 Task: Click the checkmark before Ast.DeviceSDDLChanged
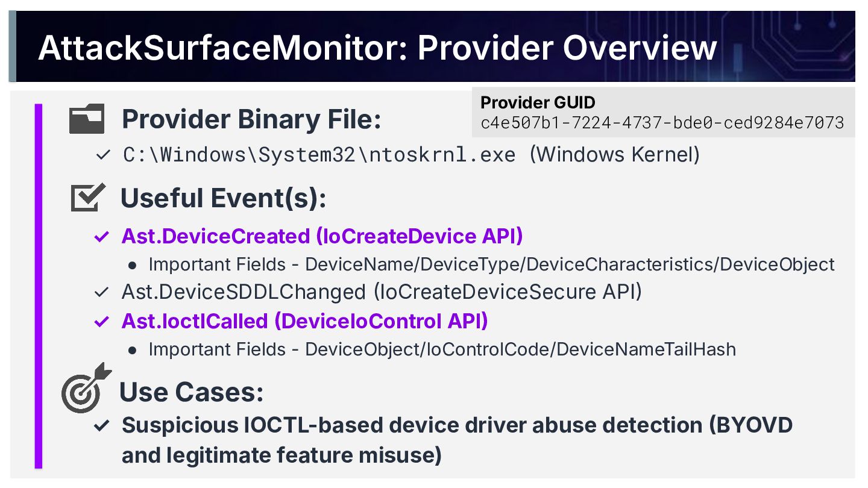101,293
